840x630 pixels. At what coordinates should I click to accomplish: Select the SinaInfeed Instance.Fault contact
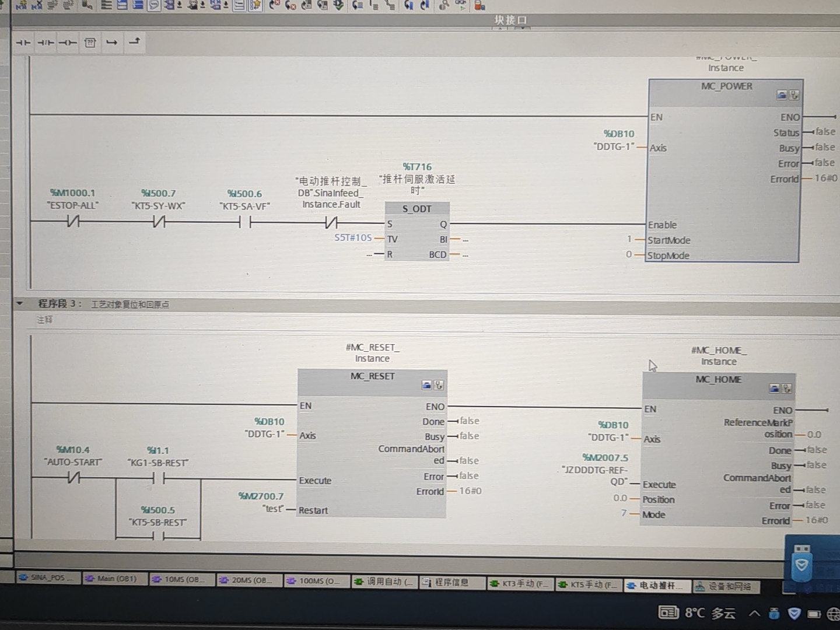coord(331,222)
